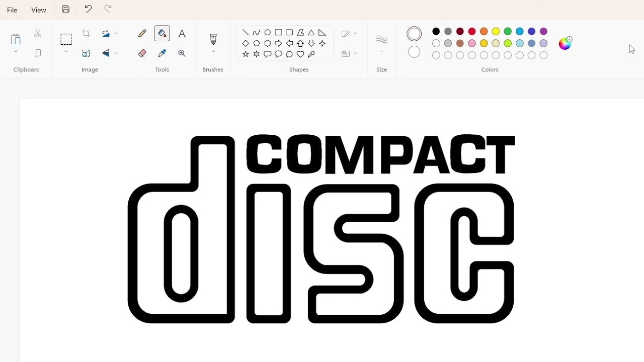The image size is (644, 362).
Task: Click the Resize and skew icon
Action: 86,53
